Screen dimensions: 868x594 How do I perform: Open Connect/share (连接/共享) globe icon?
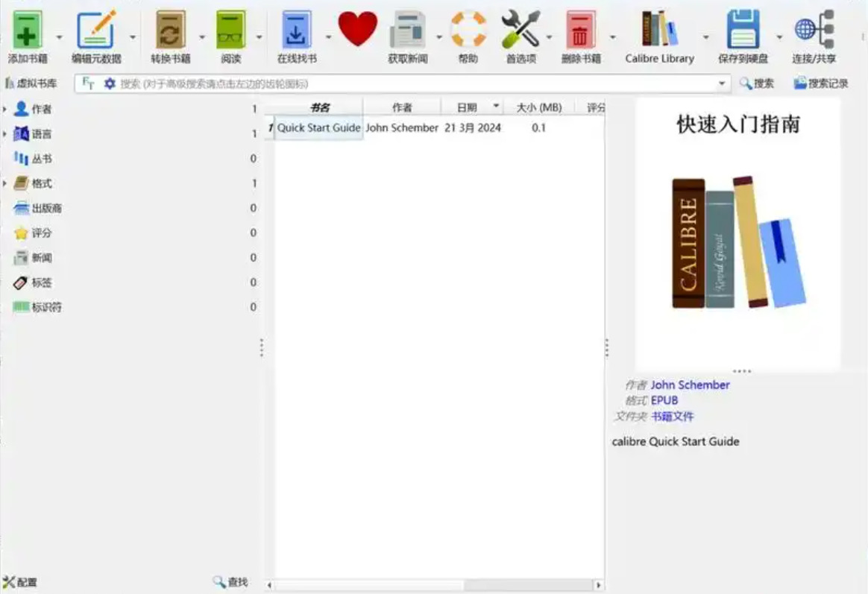(814, 30)
